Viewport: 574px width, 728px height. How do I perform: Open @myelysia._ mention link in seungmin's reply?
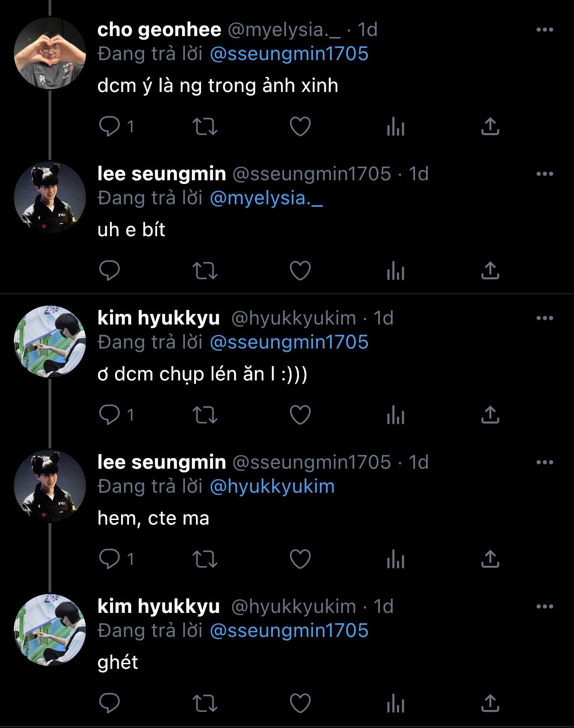[266, 198]
